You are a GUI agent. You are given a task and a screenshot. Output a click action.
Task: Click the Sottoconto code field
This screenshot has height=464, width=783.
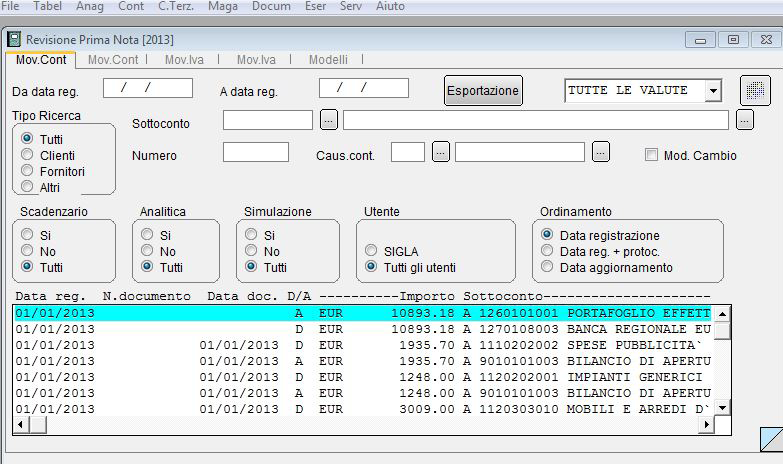(x=268, y=120)
